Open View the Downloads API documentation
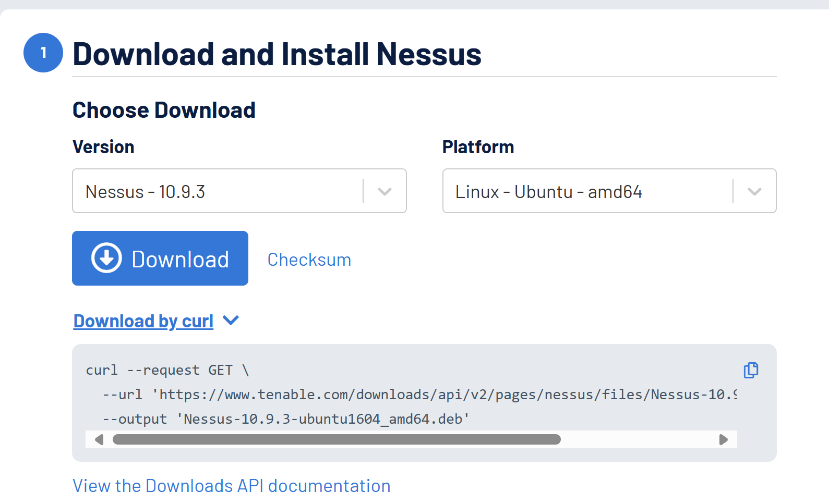 [x=232, y=486]
